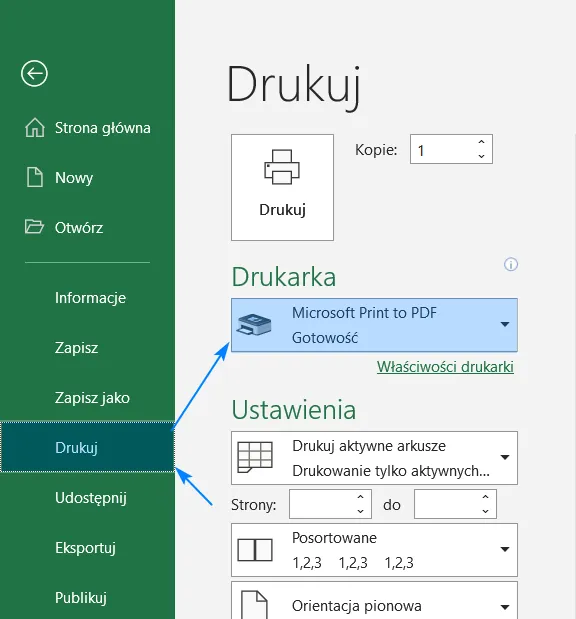Click the Microsoft Print to PDF printer icon
This screenshot has width=576, height=619.
coord(254,325)
